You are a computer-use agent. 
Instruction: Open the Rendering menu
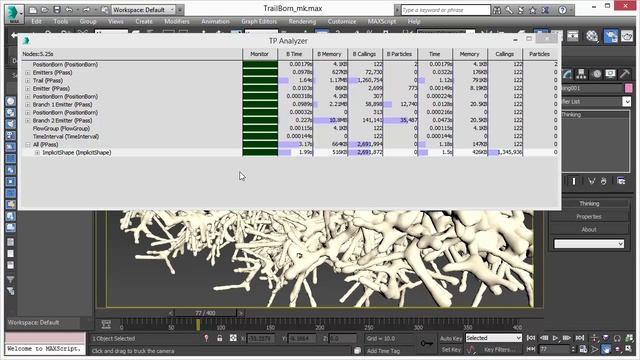302,21
